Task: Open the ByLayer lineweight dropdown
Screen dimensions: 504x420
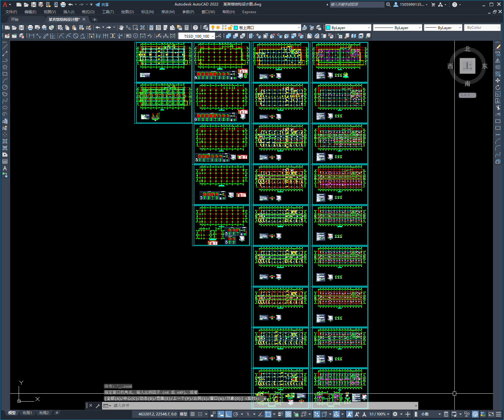Action: coord(443,28)
